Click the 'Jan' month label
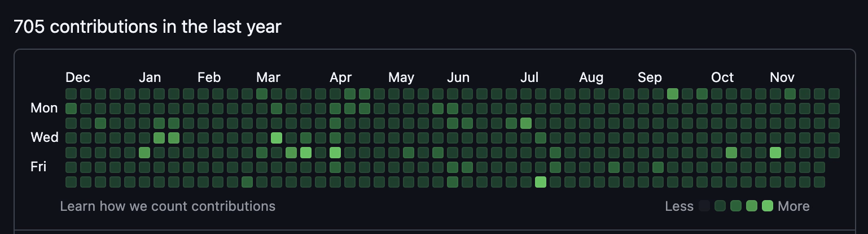This screenshot has width=868, height=234. coord(150,77)
